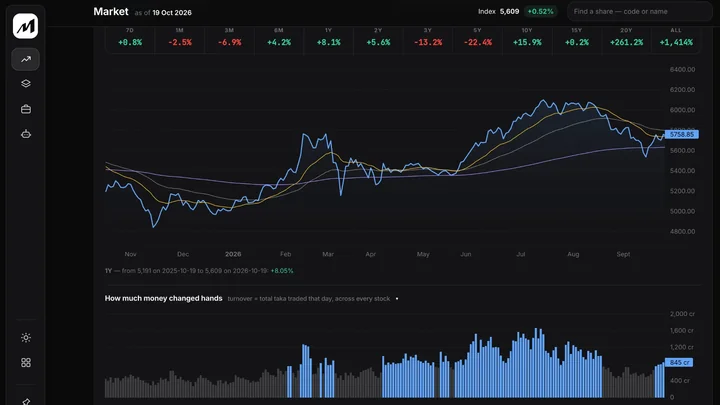
Task: Click the +8.05% yearly change text
Action: (x=281, y=271)
